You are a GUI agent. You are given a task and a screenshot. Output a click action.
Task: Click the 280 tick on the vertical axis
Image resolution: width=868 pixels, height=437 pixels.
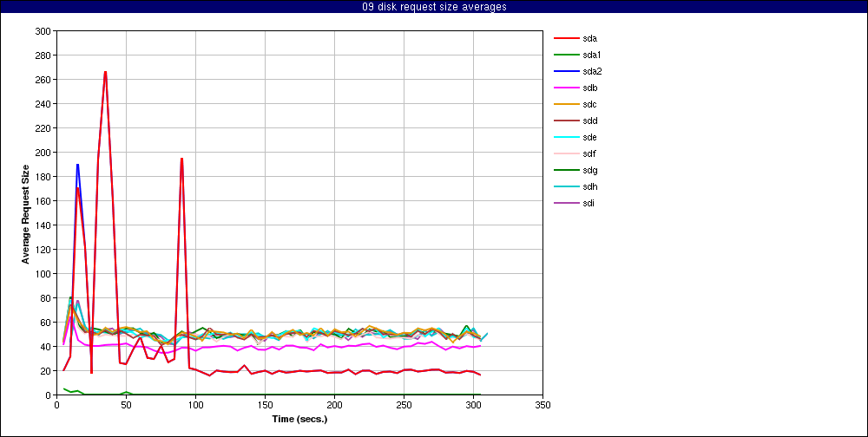point(43,55)
